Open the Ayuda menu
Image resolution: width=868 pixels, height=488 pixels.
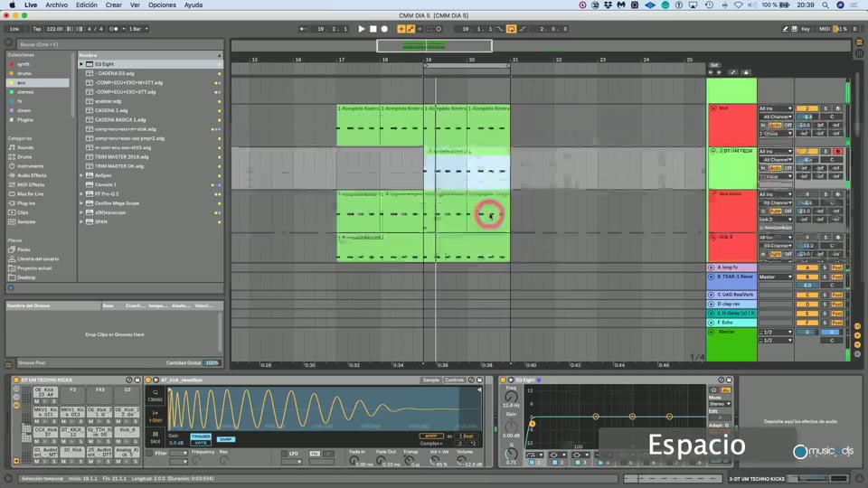coord(193,5)
